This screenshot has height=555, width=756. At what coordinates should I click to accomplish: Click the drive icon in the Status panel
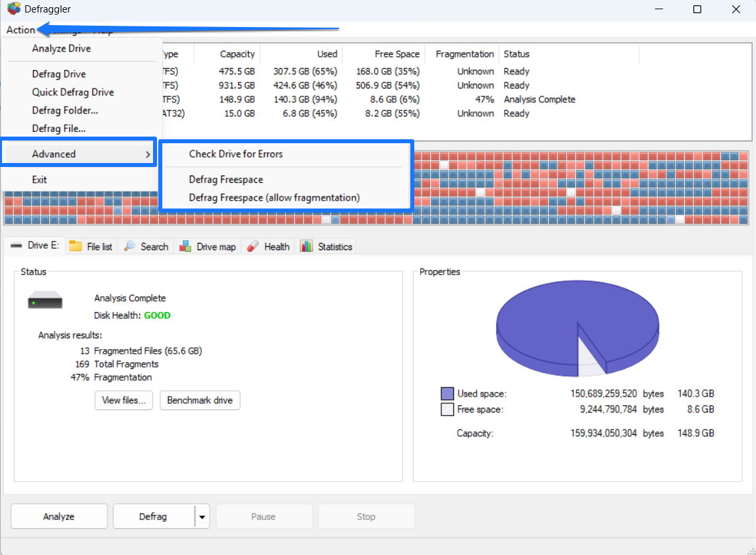point(45,300)
